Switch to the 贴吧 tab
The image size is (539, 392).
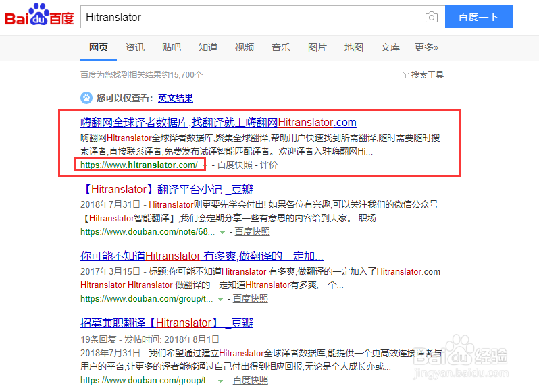(172, 47)
